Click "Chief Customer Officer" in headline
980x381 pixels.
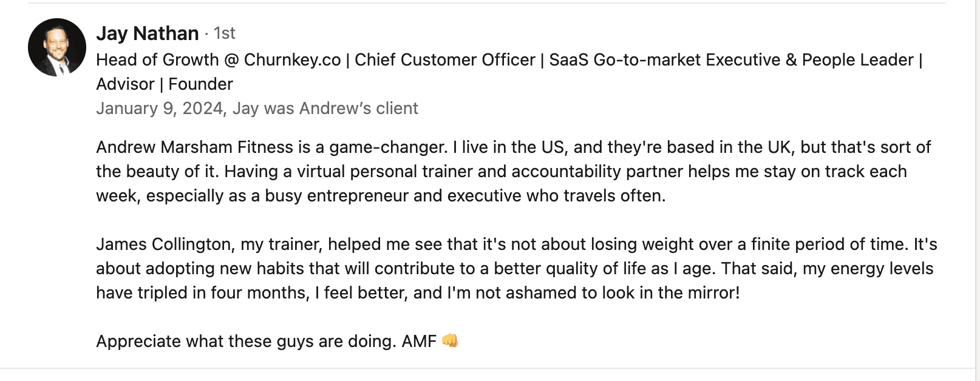click(444, 60)
